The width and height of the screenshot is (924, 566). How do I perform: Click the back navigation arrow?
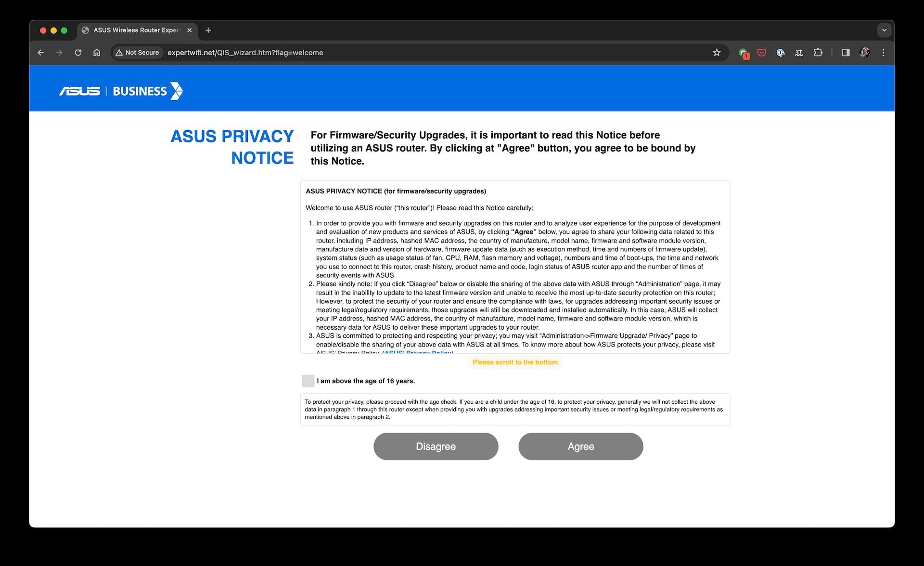click(x=41, y=52)
